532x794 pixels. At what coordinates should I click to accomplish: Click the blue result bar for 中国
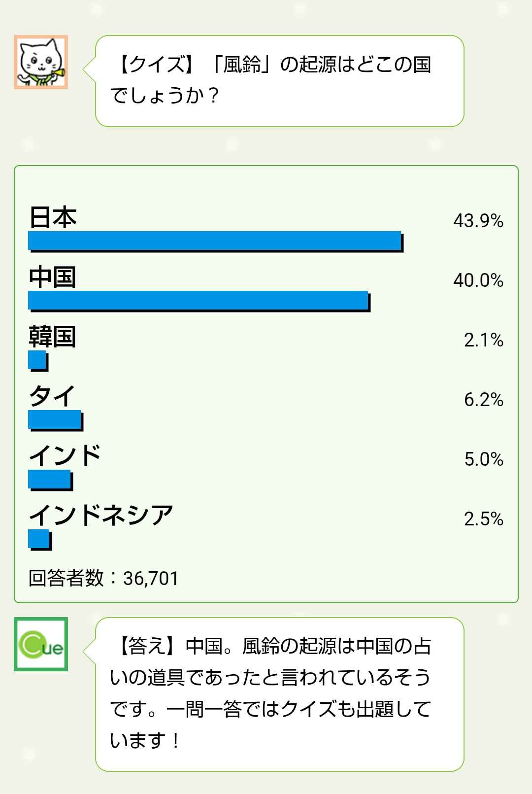coord(199,301)
